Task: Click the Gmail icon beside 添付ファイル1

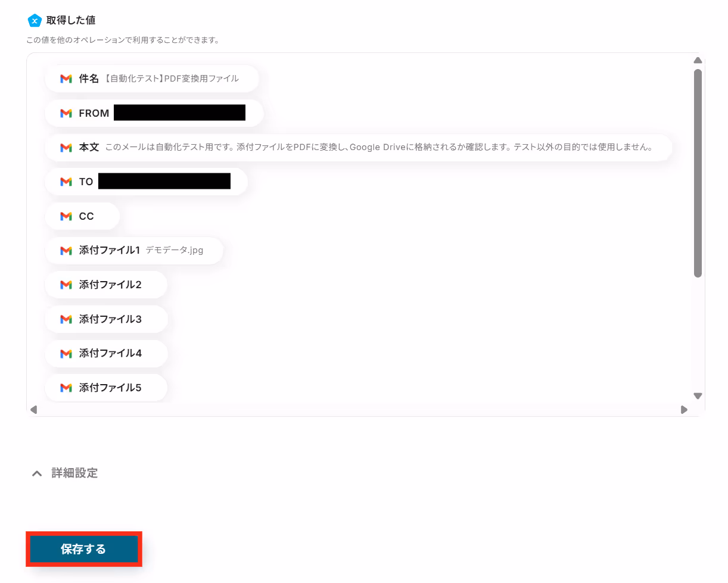Action: pos(66,251)
